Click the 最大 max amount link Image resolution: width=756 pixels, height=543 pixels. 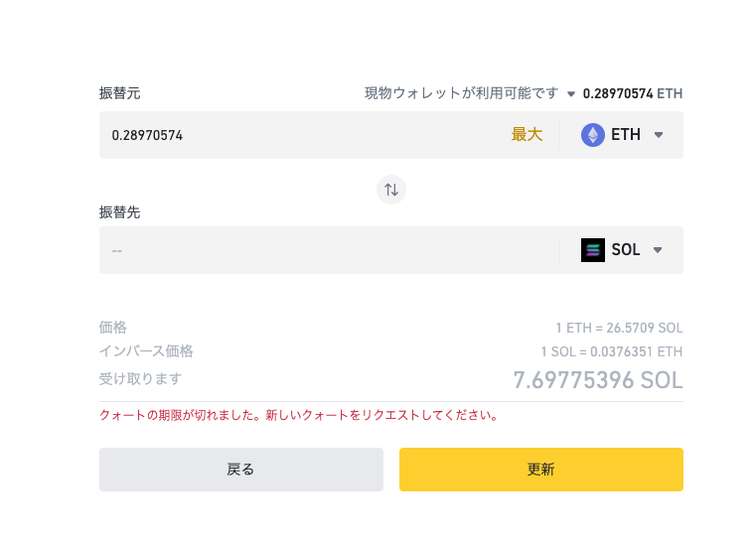click(527, 134)
